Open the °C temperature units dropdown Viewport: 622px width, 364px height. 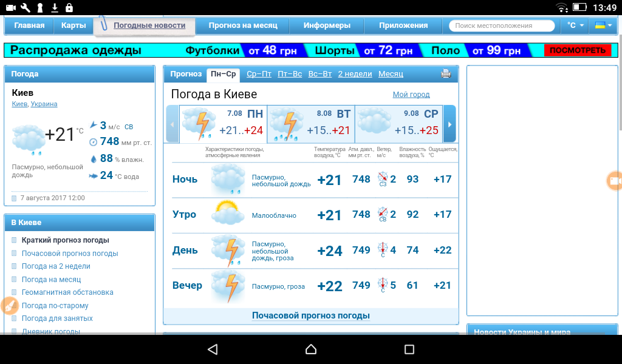[575, 25]
